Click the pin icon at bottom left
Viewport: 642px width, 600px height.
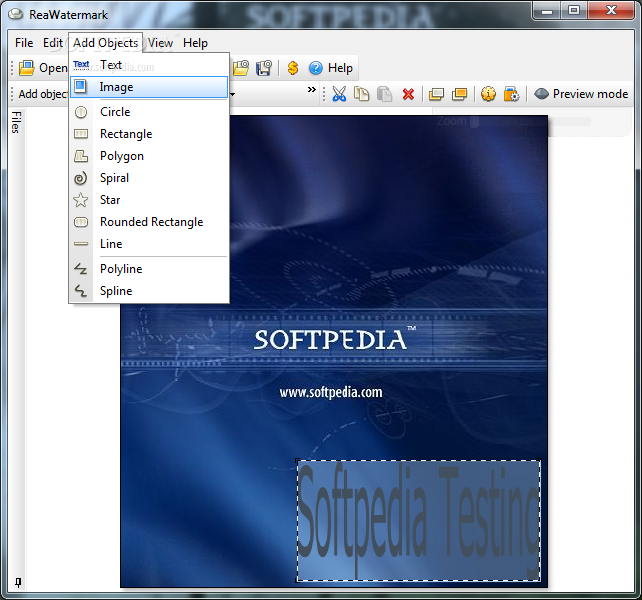pos(18,582)
